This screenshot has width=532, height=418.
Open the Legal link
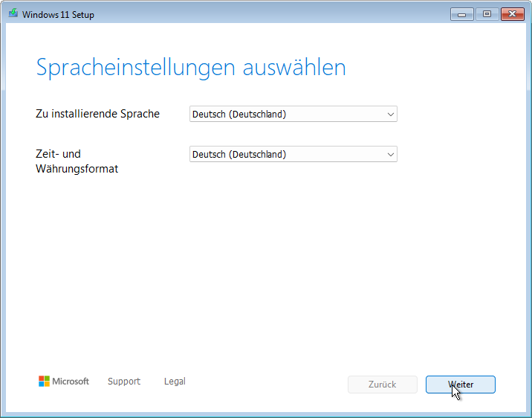pos(175,382)
